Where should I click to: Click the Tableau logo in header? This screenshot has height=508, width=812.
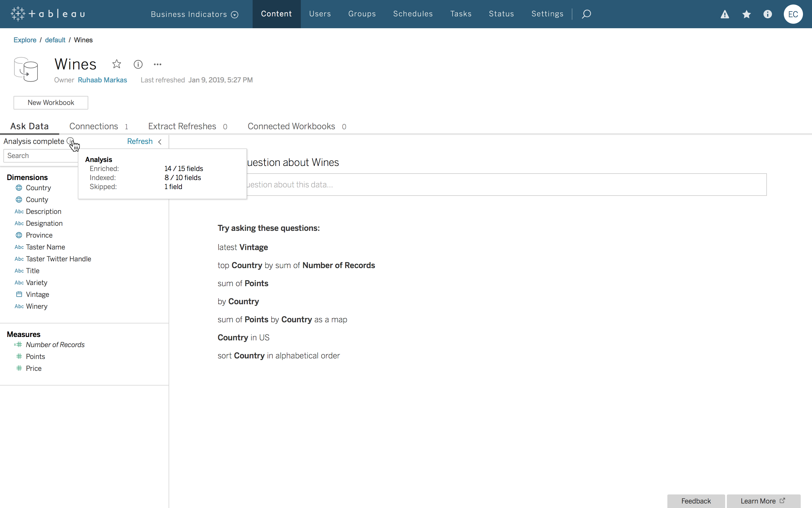tap(48, 14)
